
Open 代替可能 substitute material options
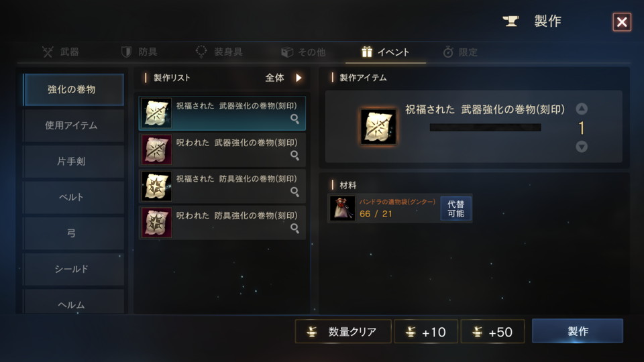(456, 208)
